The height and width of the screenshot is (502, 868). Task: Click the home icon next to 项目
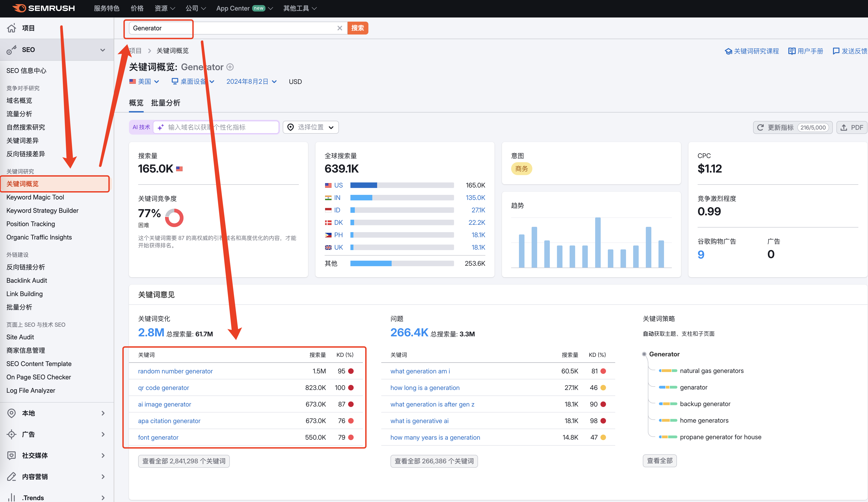[11, 28]
